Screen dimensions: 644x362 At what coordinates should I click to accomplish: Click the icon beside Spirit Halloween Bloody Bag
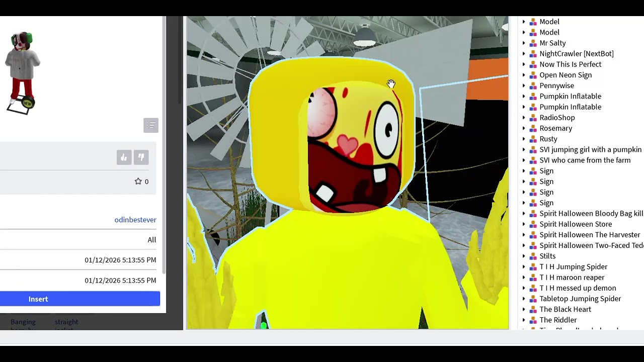click(533, 214)
